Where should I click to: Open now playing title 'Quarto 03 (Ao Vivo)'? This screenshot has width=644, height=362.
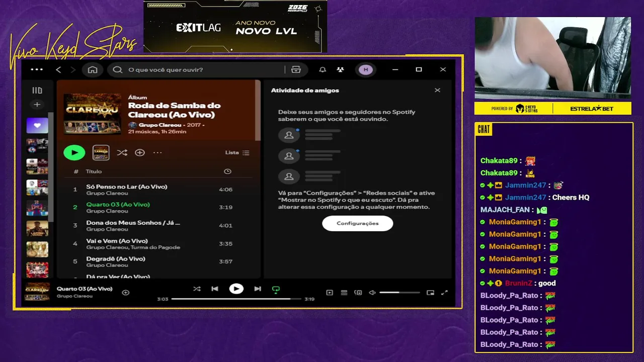tap(85, 289)
